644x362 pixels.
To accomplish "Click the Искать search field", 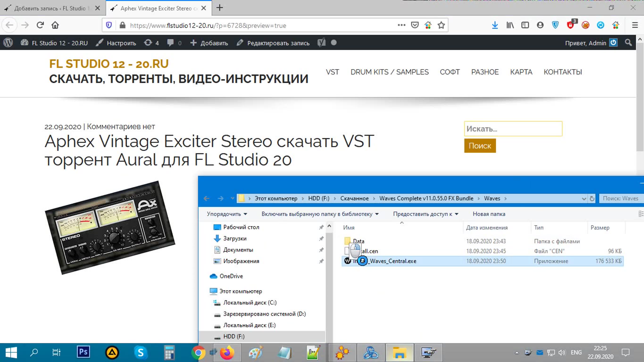I will pos(513,129).
